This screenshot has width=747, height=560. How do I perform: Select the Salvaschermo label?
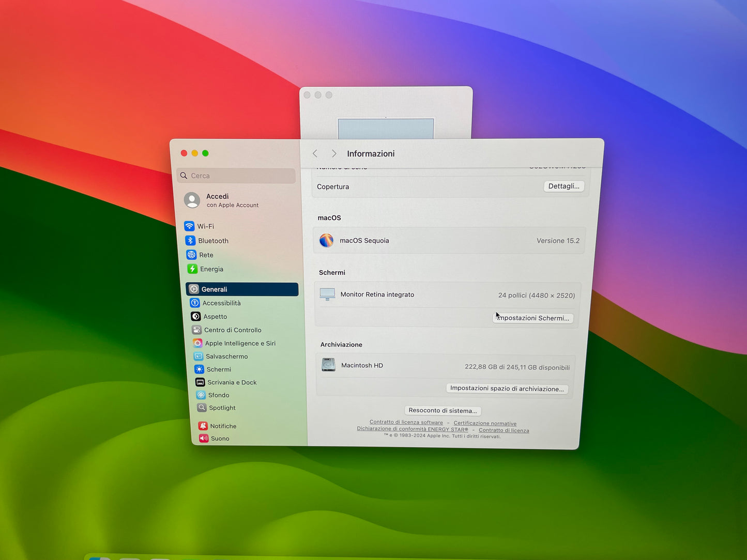click(227, 356)
